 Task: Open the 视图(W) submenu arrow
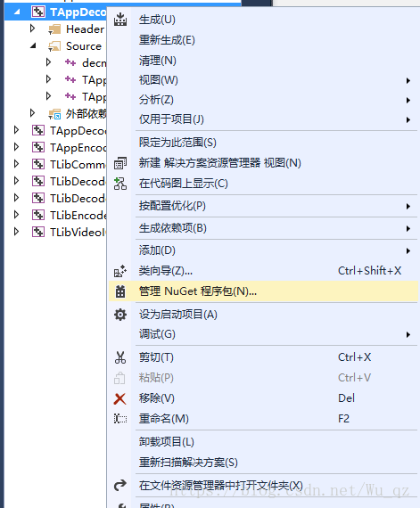408,81
